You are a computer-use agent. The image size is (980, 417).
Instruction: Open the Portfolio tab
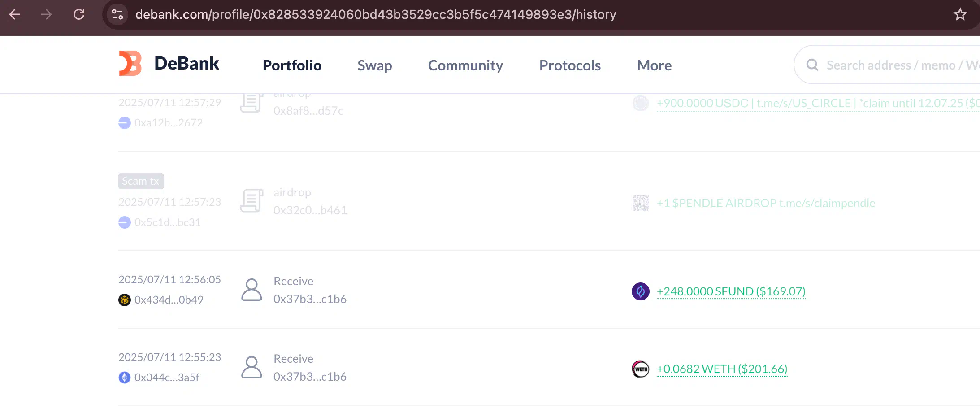[292, 65]
